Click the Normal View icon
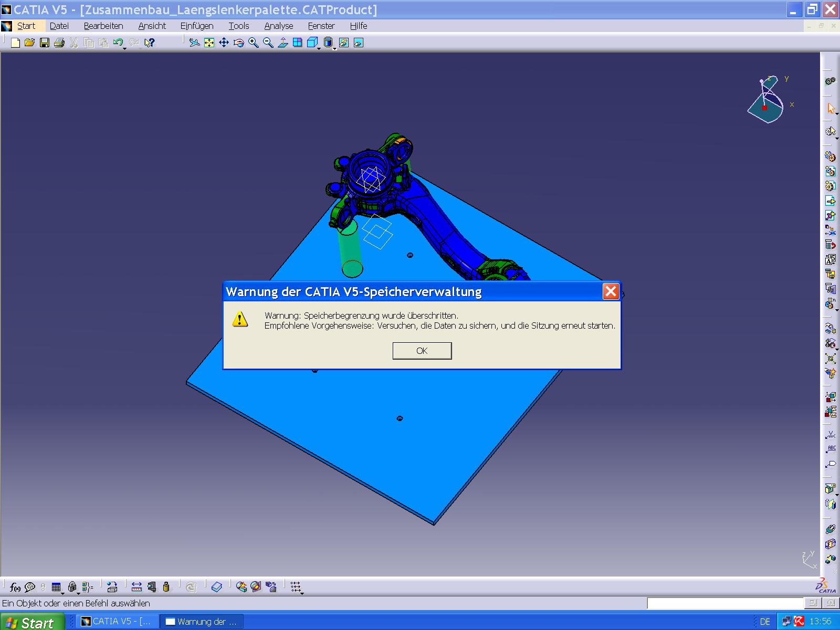 283,43
